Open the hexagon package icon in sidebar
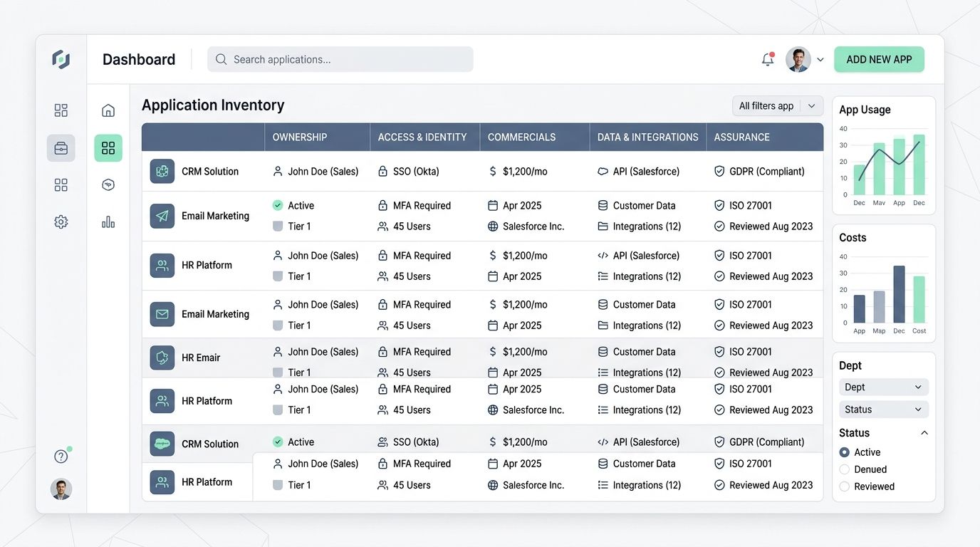Viewport: 980px width, 547px height. pos(108,185)
